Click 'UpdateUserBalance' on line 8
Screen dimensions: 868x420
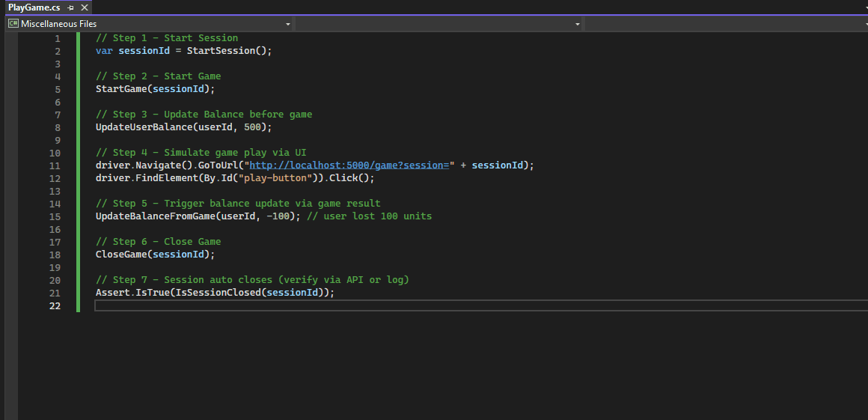pyautogui.click(x=144, y=127)
